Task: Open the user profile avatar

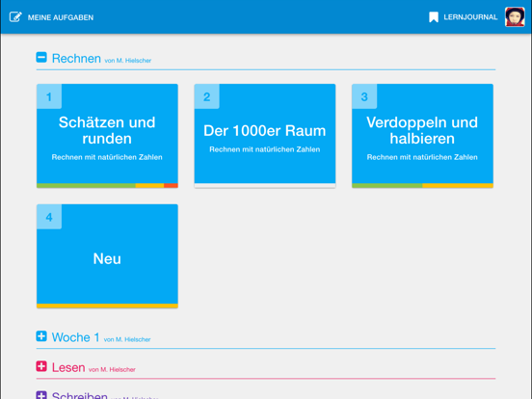Action: click(515, 16)
